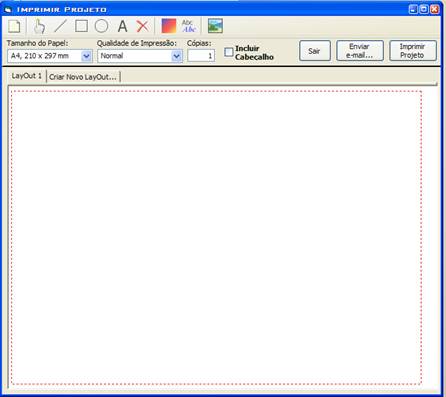Viewport: 446px width, 397px height.
Task: Select the Normal quality combo box
Action: point(140,56)
